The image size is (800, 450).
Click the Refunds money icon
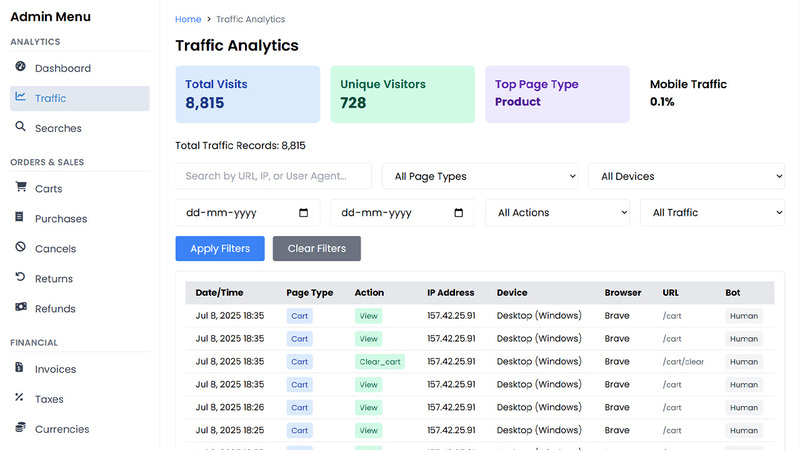click(21, 307)
